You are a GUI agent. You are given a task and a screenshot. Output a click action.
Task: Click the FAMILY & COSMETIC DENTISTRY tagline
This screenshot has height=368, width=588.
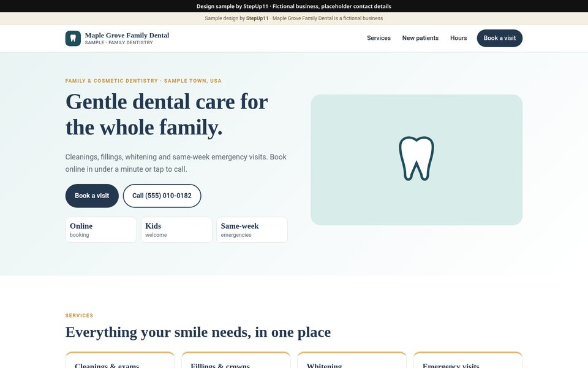[x=143, y=81]
